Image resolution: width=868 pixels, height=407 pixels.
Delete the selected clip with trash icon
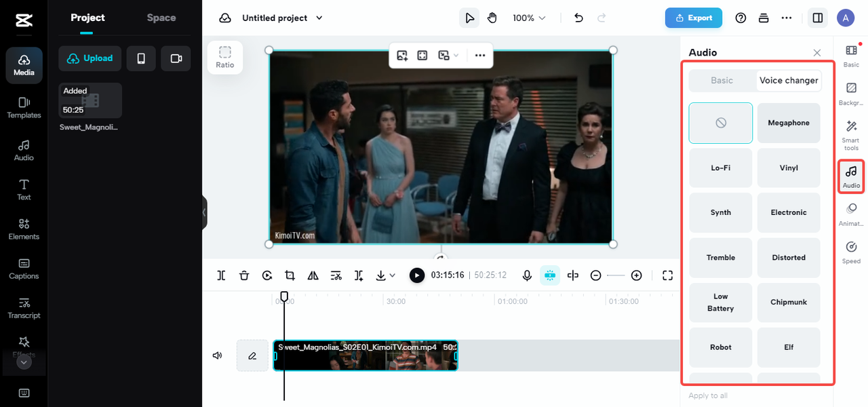pyautogui.click(x=244, y=275)
